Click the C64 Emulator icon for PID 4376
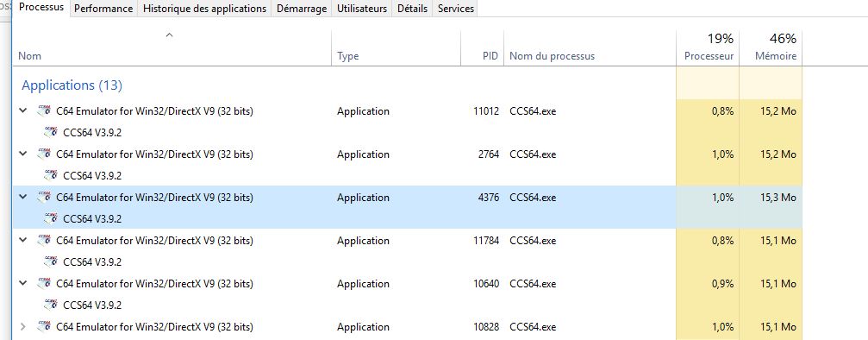The width and height of the screenshot is (868, 340). point(44,198)
